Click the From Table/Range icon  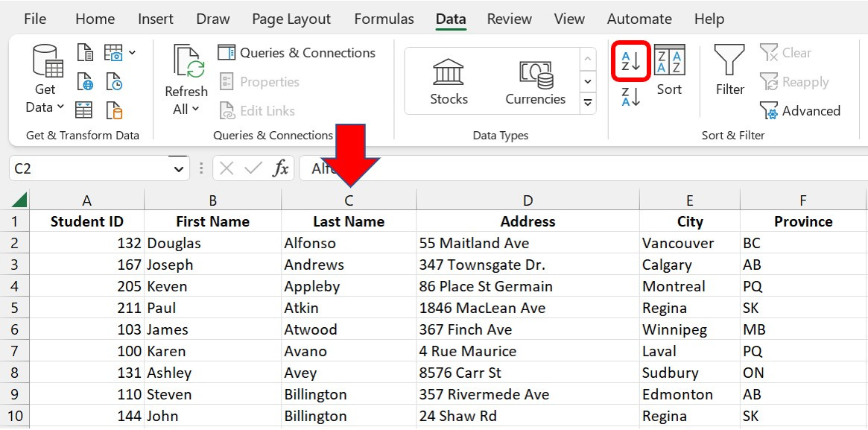coord(84,110)
